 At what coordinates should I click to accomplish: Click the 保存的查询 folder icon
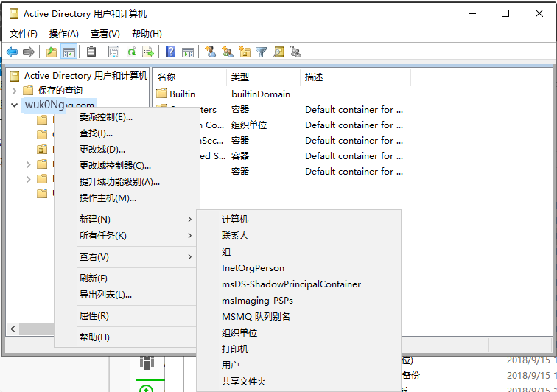[28, 91]
